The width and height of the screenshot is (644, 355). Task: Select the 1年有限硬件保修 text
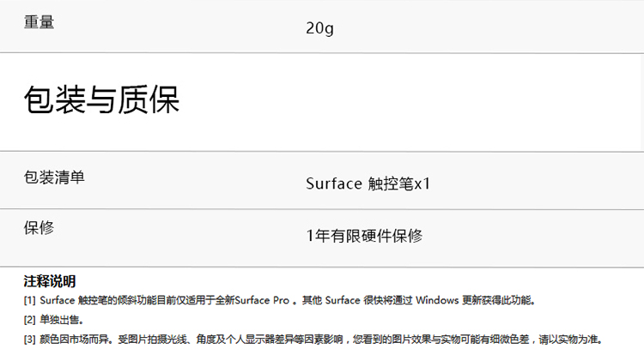tap(364, 235)
